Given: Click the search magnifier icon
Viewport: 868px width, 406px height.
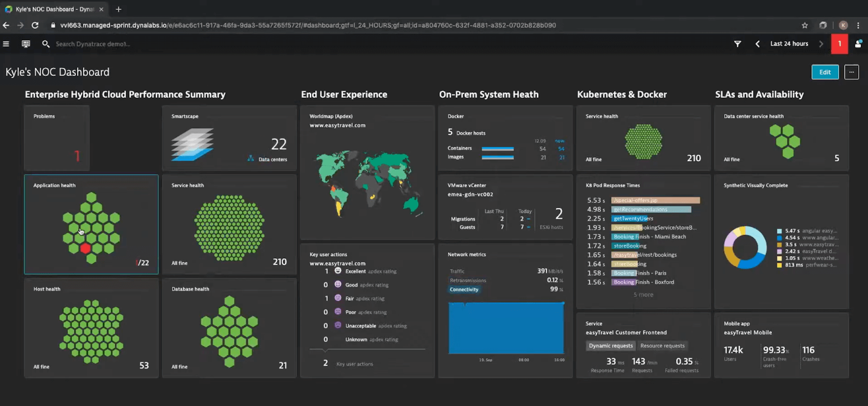Looking at the screenshot, I should [46, 44].
